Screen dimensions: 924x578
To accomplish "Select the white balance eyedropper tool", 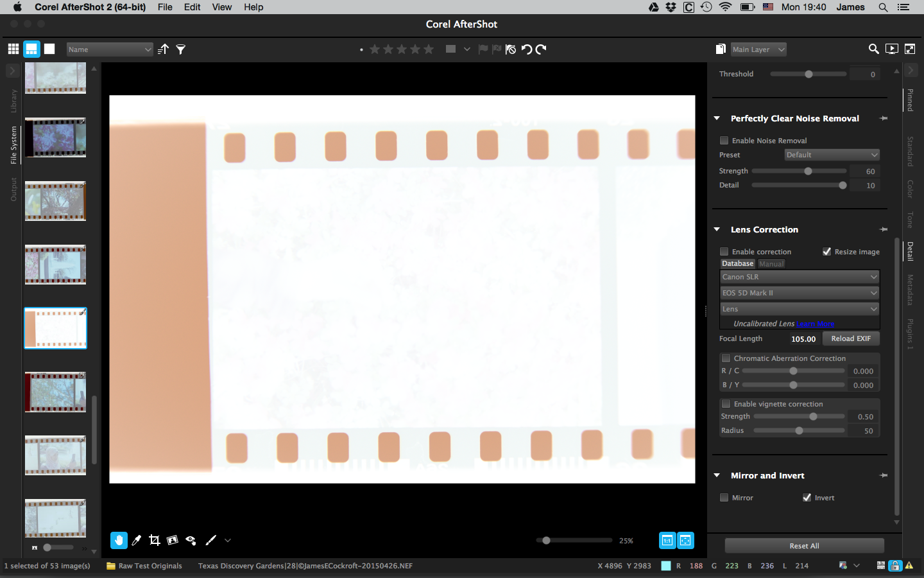I will coord(136,540).
